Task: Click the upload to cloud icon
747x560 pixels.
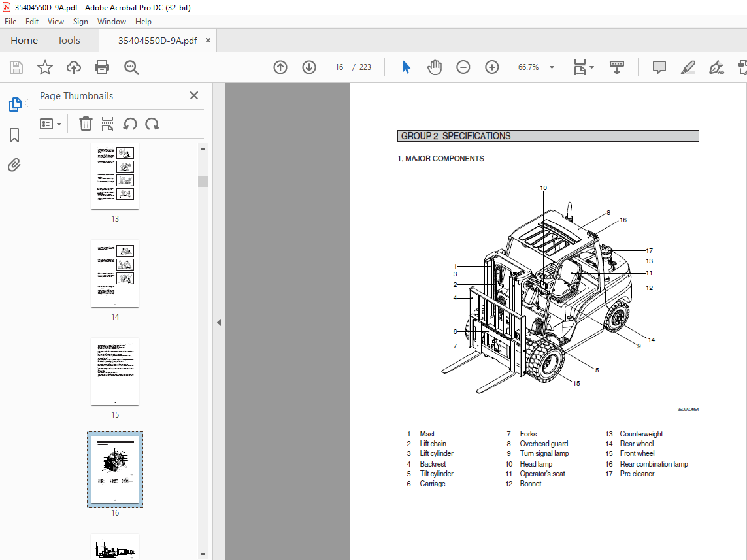Action: [x=73, y=67]
